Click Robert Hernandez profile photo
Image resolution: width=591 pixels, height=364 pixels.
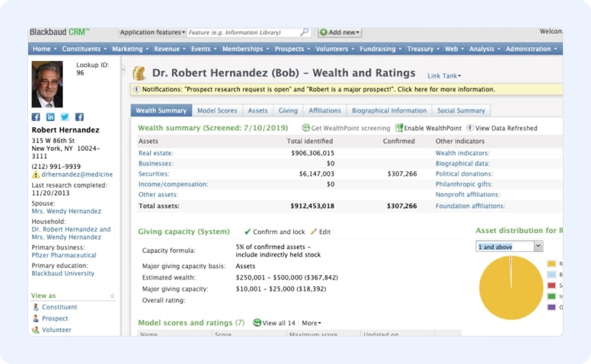pyautogui.click(x=47, y=85)
